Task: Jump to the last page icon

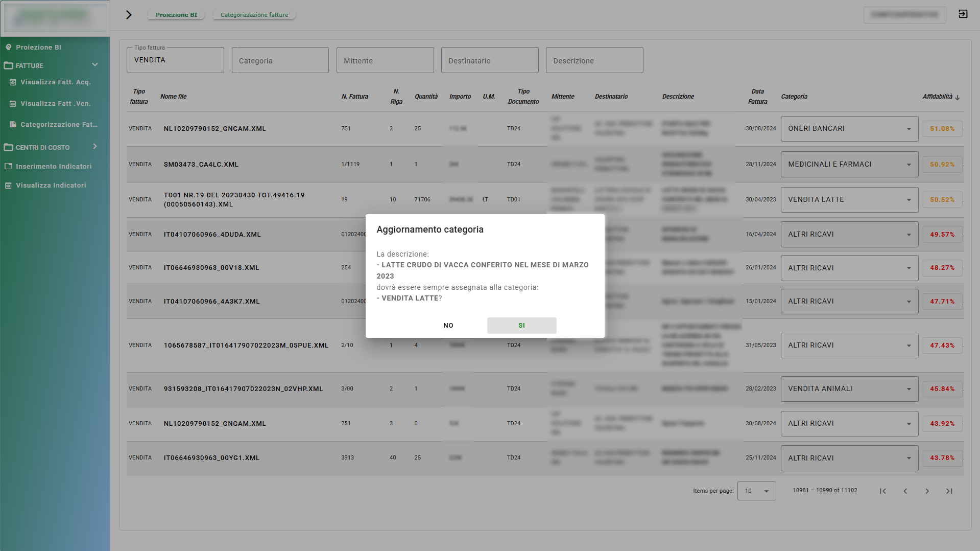Action: [x=949, y=491]
